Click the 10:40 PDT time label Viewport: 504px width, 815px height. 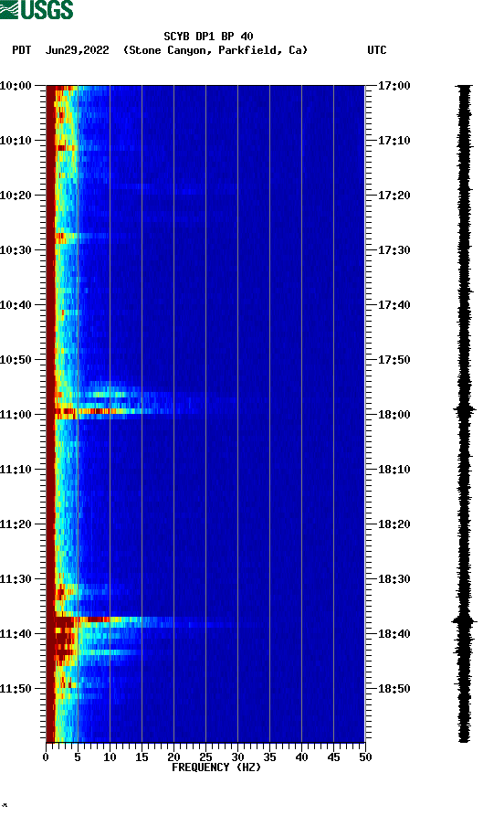pos(16,305)
